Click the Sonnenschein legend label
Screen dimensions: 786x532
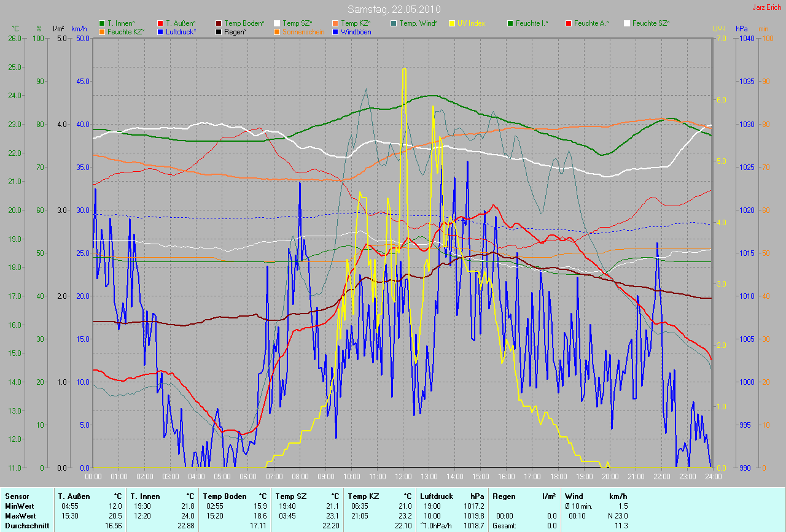pos(302,31)
